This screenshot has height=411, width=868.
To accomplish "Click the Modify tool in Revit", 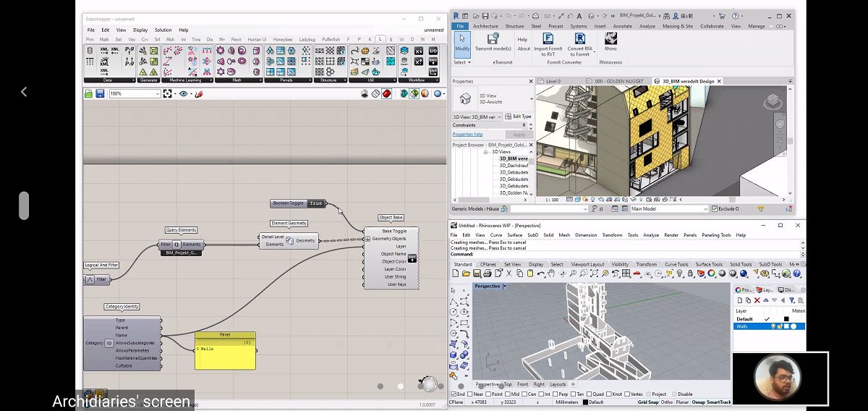I will tap(461, 41).
